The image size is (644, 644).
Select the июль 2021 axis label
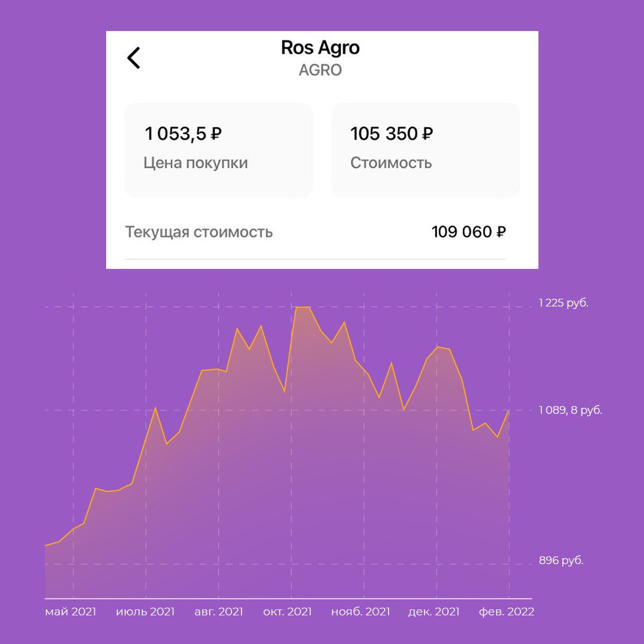tap(145, 612)
